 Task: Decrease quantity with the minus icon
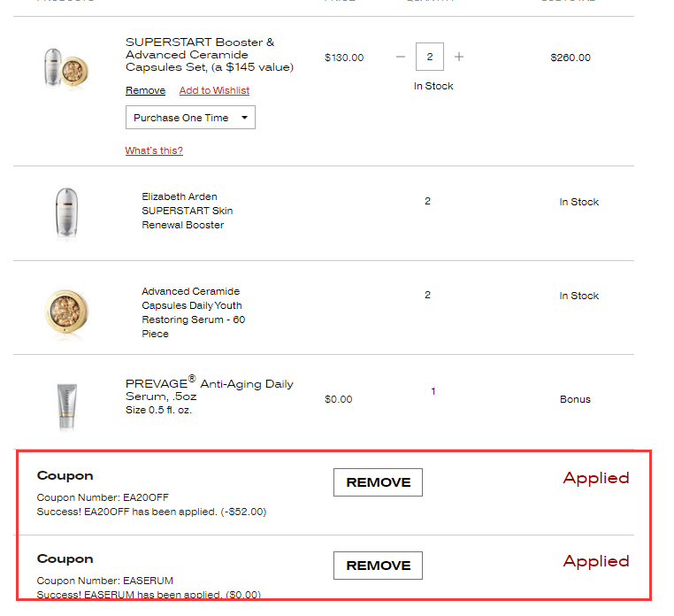click(401, 58)
